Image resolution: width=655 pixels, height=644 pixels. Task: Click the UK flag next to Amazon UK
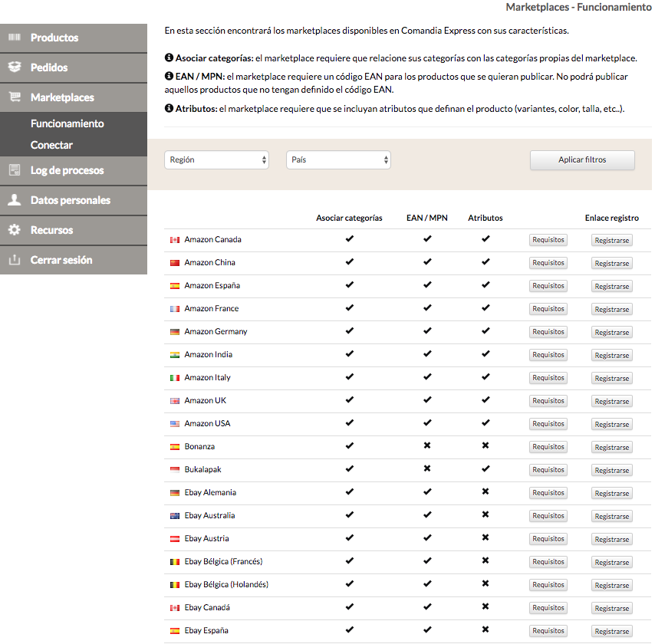175,400
